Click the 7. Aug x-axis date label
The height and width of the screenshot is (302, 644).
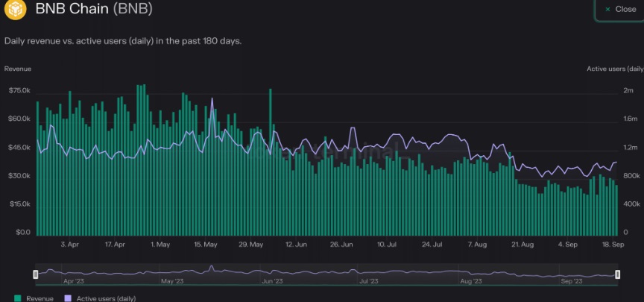coord(477,245)
